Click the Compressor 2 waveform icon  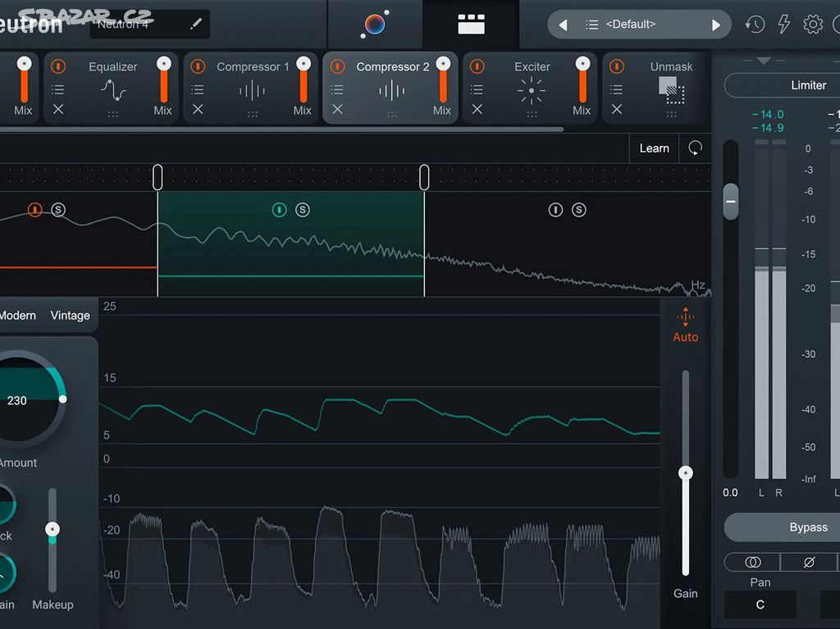point(391,90)
